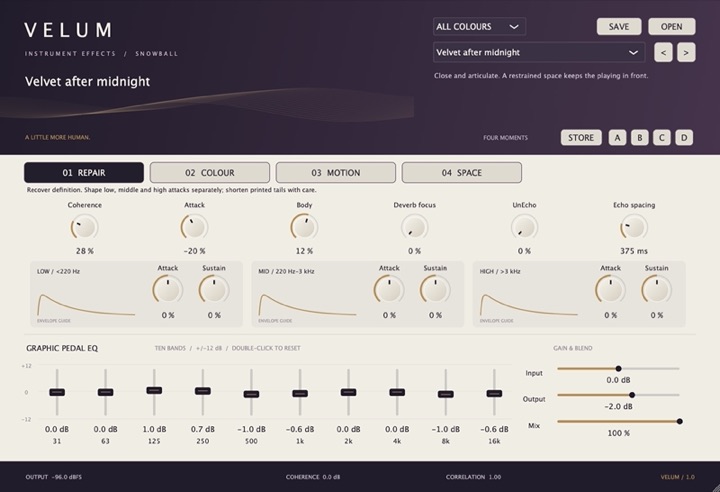This screenshot has height=492, width=720.
Task: Click the MID band Sustain knob
Action: pos(435,290)
